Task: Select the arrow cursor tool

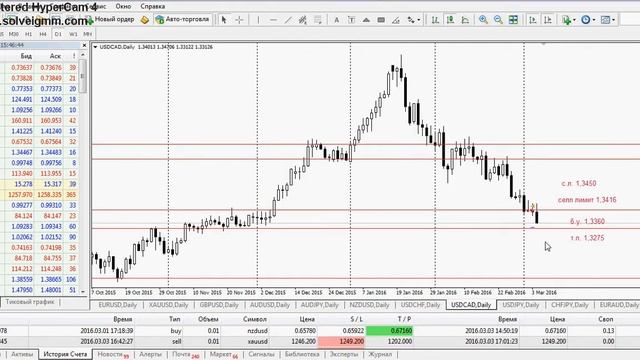Action: coord(224,20)
